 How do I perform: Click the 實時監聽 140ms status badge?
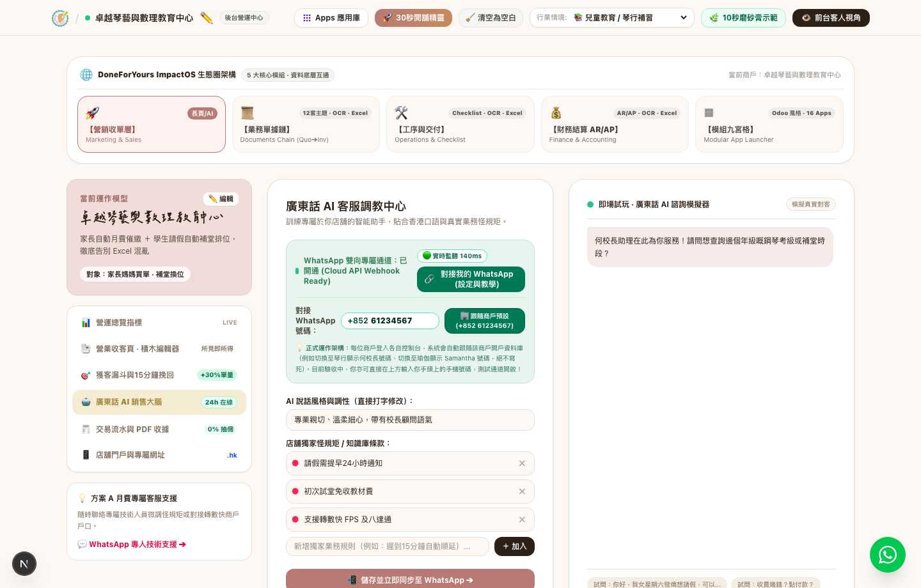point(452,256)
